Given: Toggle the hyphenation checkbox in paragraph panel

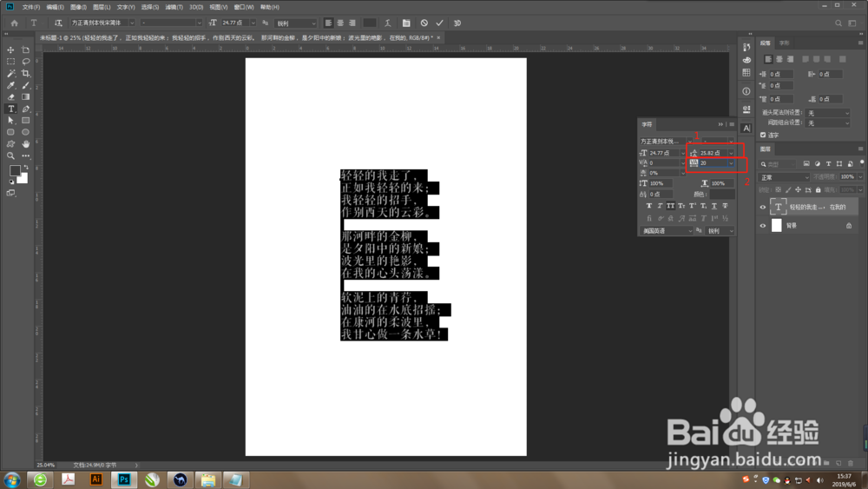Looking at the screenshot, I should click(763, 135).
